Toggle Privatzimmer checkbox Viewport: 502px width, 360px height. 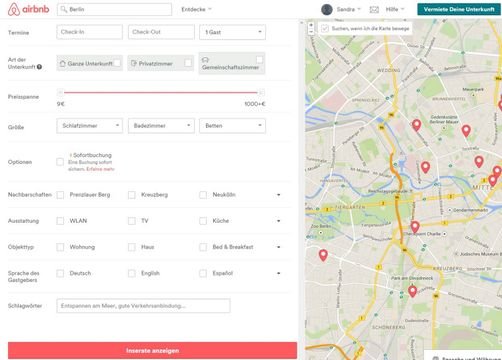coord(188,63)
